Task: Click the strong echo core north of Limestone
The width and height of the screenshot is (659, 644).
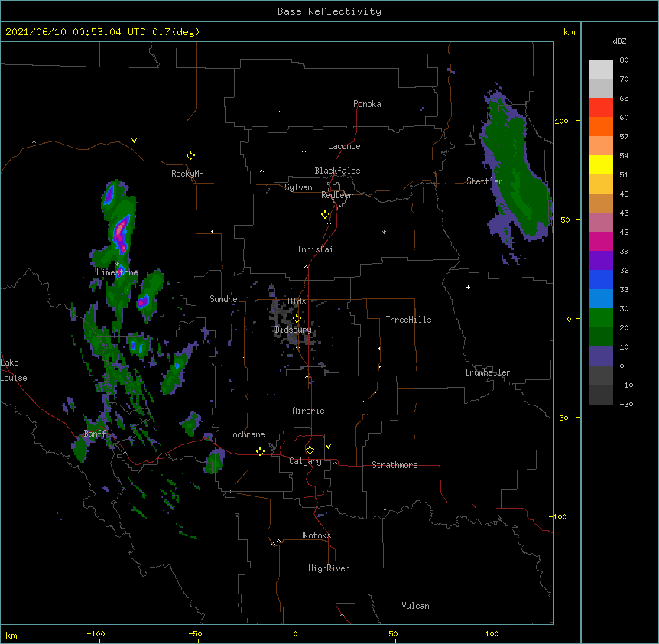Action: [121, 235]
